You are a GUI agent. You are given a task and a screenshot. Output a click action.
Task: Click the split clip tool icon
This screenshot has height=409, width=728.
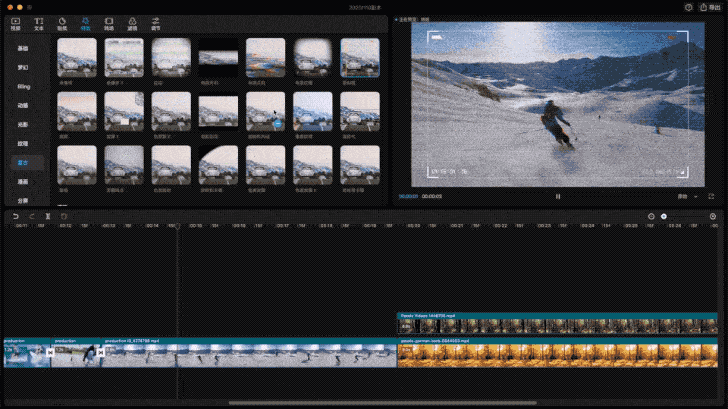[47, 216]
